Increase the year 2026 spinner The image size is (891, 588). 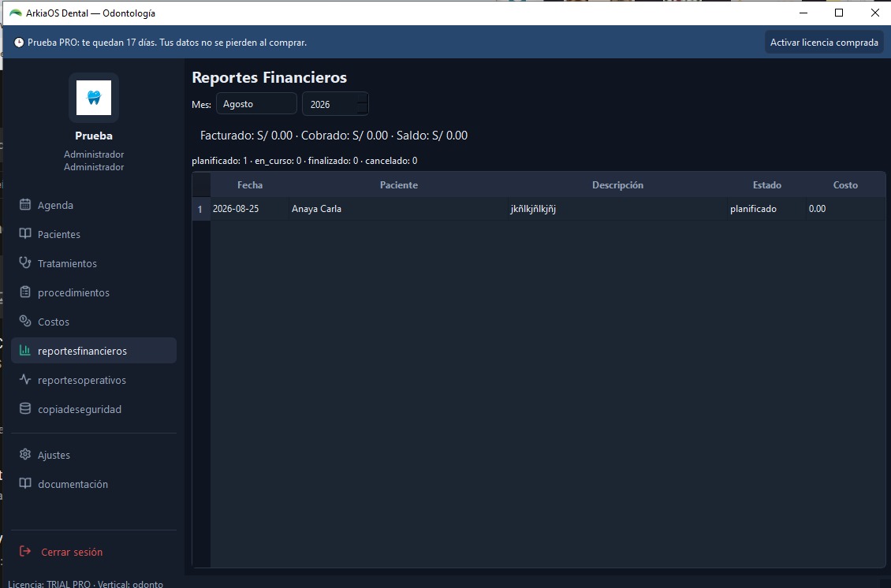[362, 99]
